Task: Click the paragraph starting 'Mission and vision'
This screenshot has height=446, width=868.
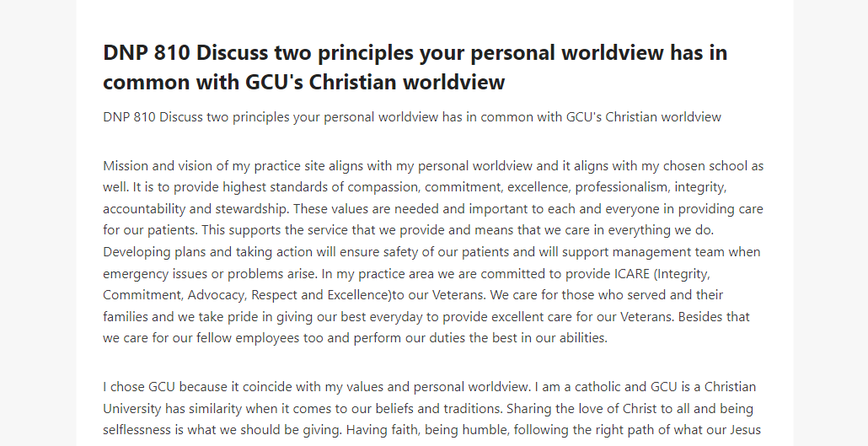Action: click(x=433, y=251)
